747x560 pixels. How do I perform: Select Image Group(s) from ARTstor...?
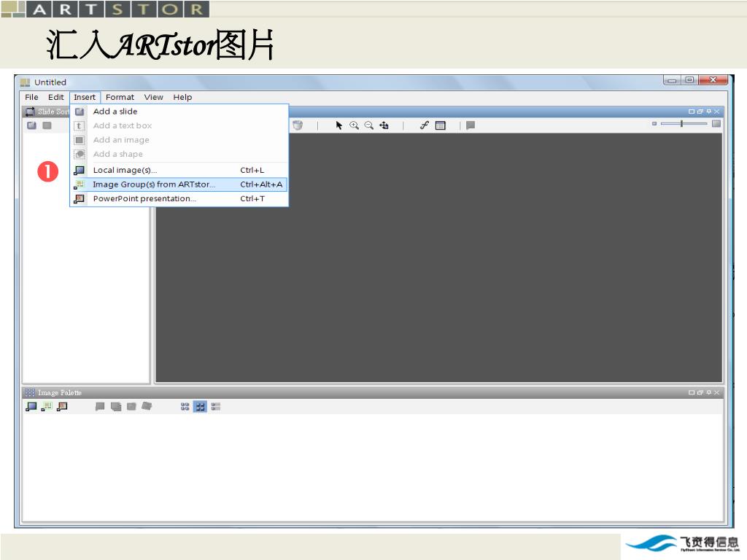179,184
